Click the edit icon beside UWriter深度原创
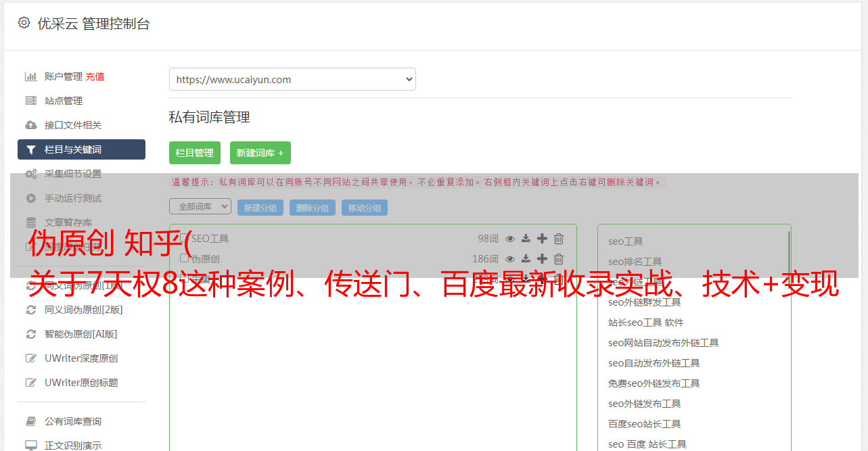The height and width of the screenshot is (451, 868). [30, 358]
